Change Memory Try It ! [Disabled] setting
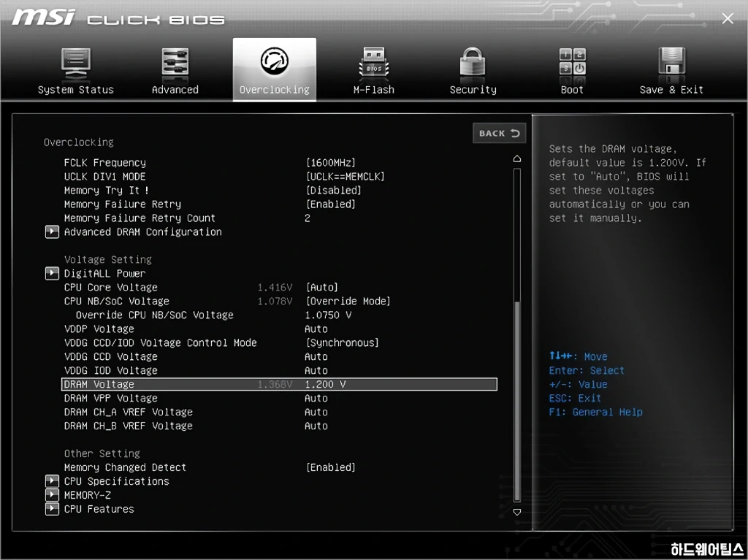Image resolution: width=748 pixels, height=560 pixels. tap(333, 191)
